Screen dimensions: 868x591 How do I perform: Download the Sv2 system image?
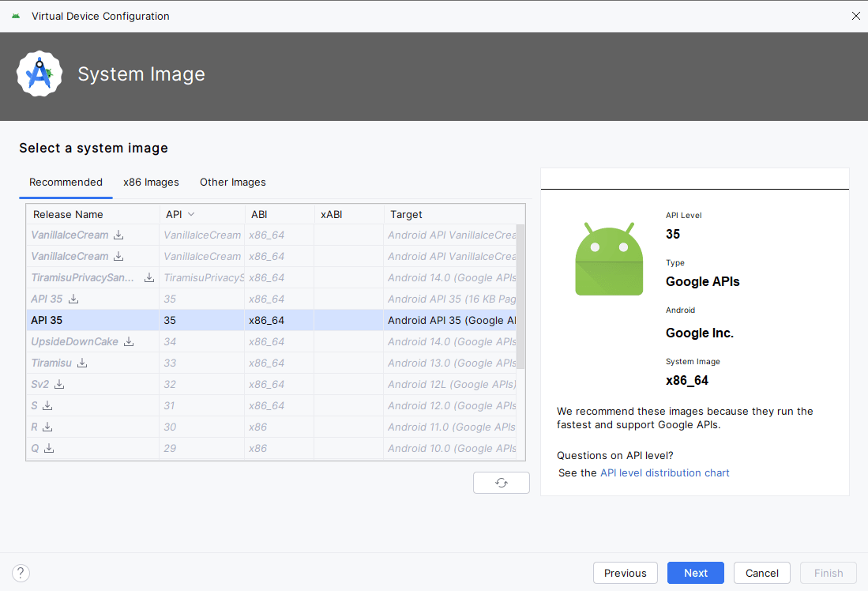(x=59, y=385)
